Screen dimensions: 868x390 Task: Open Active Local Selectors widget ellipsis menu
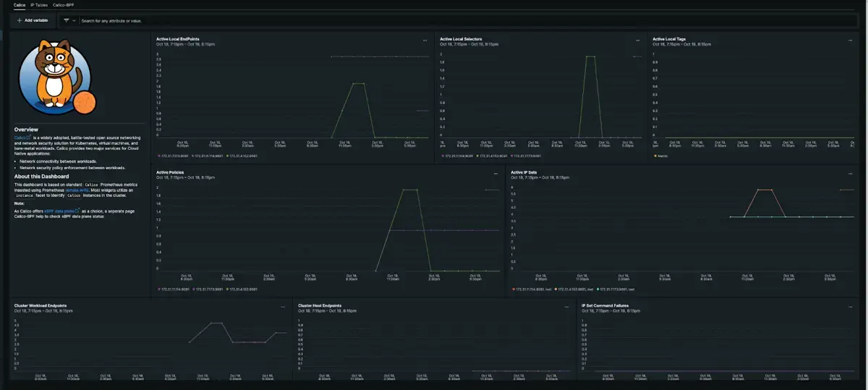pyautogui.click(x=637, y=40)
